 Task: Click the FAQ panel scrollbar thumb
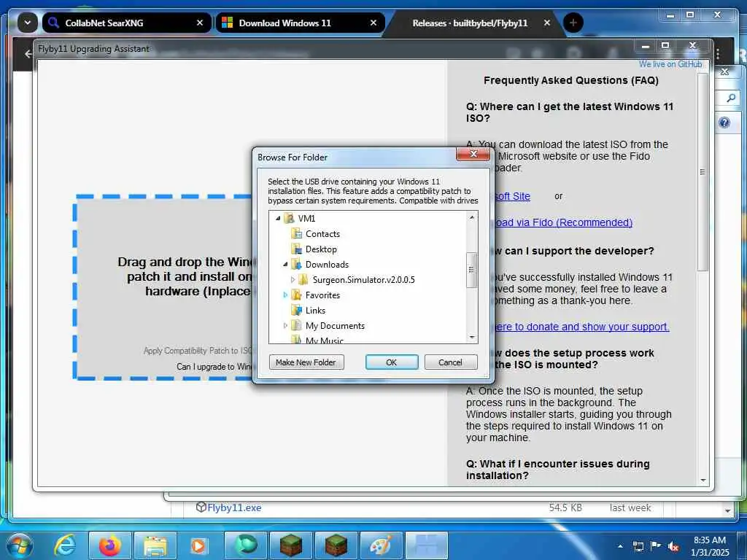point(703,172)
